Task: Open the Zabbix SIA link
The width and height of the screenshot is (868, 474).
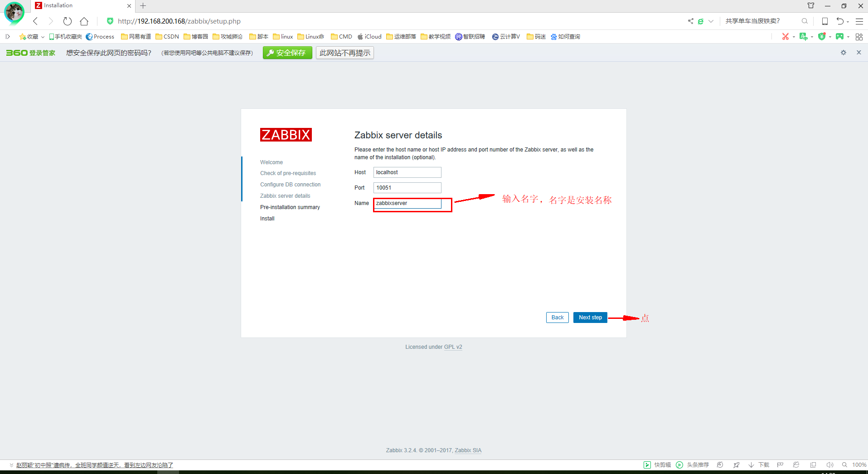Action: point(468,450)
